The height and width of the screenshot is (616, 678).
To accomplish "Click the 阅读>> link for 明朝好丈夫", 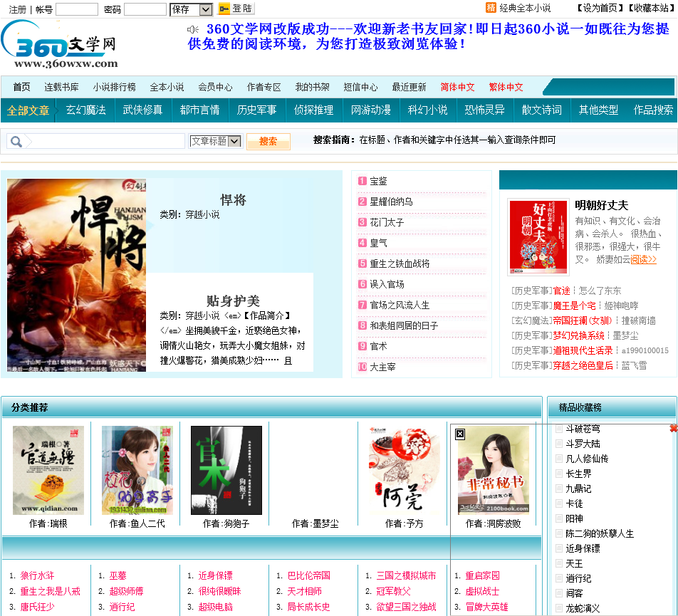I will pyautogui.click(x=643, y=259).
